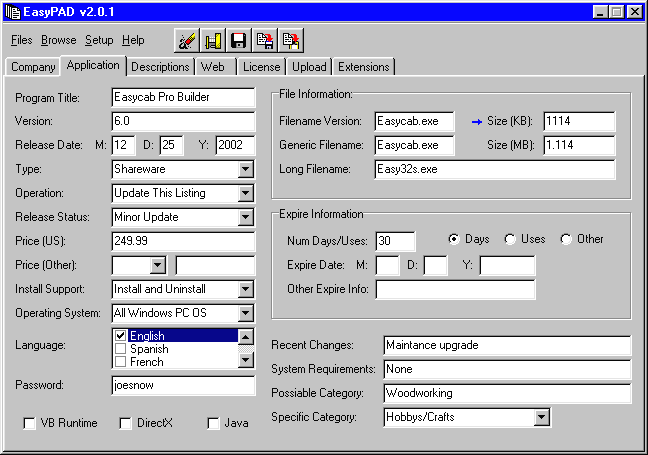Click the Other Expire Info field
This screenshot has width=648, height=455.
pos(455,289)
